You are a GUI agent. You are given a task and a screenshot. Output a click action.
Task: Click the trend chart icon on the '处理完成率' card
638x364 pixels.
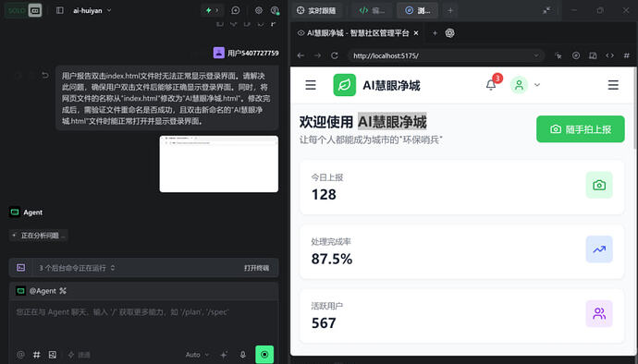click(x=599, y=249)
